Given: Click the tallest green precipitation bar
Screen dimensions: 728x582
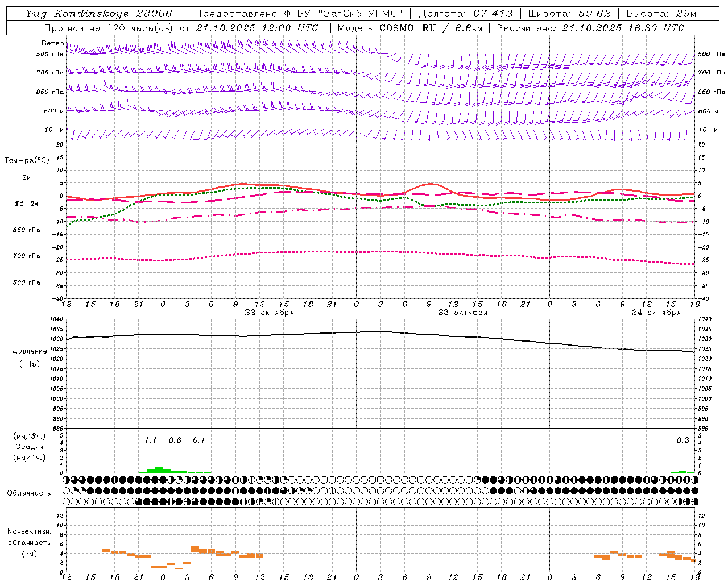Looking at the screenshot, I should pyautogui.click(x=159, y=470).
